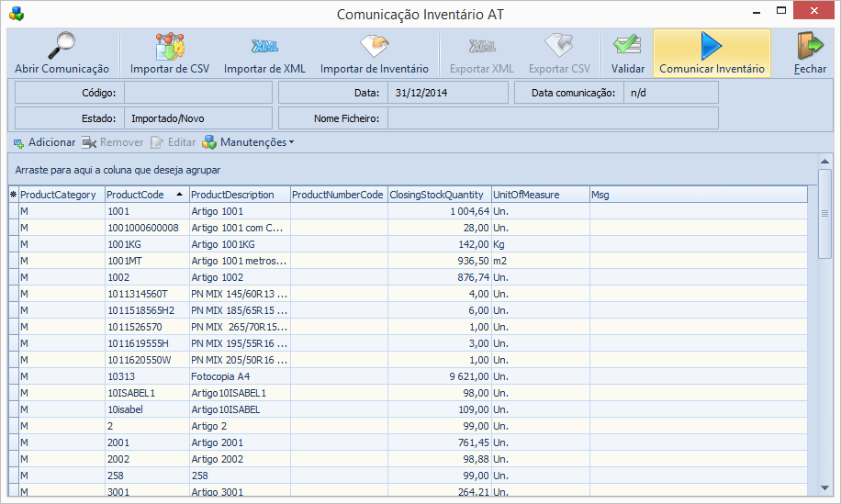Select product code 1001KG
The image size is (841, 504).
pyautogui.click(x=147, y=244)
